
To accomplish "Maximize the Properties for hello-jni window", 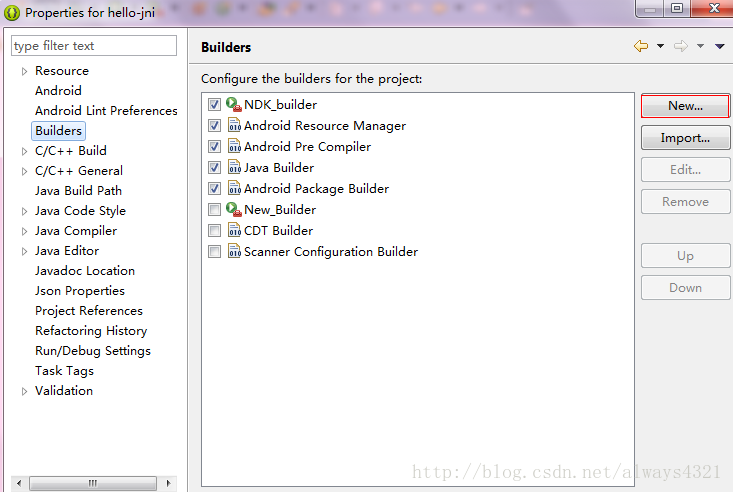I will pyautogui.click(x=676, y=8).
